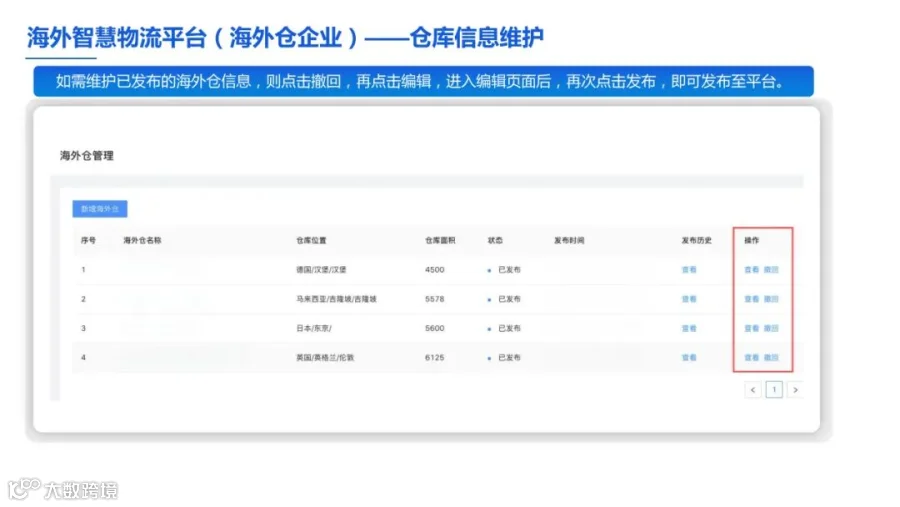900x507 pixels.
Task: Click the 状态 column header
Action: [495, 240]
